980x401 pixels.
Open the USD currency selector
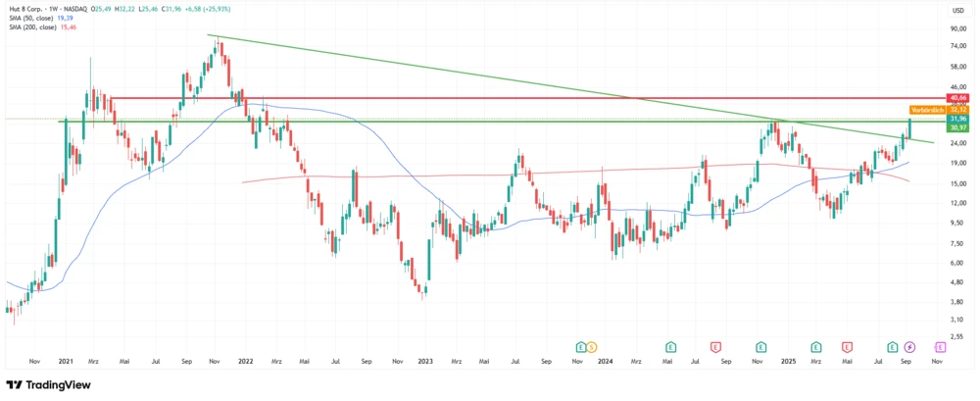(x=957, y=10)
